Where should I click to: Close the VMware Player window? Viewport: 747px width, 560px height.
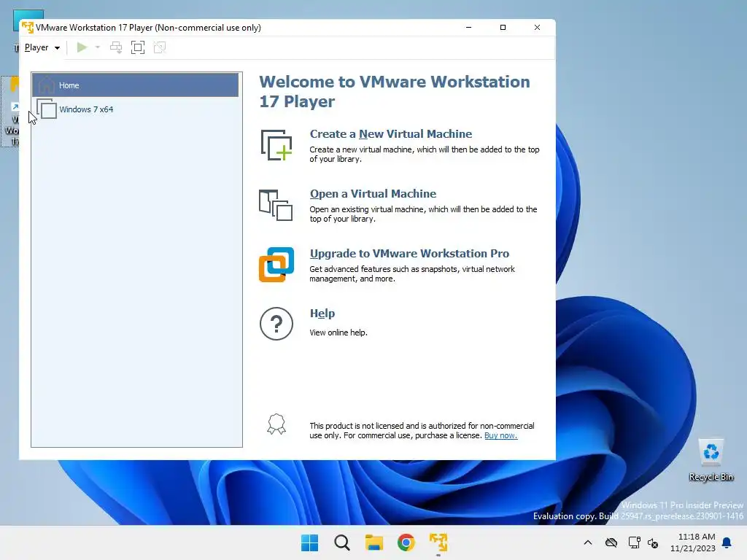tap(537, 27)
